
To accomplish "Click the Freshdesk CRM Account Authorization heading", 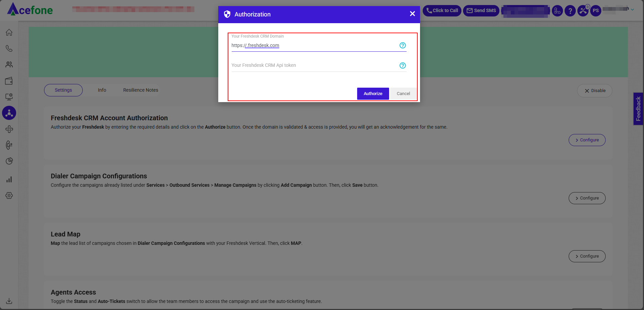I will (x=109, y=118).
